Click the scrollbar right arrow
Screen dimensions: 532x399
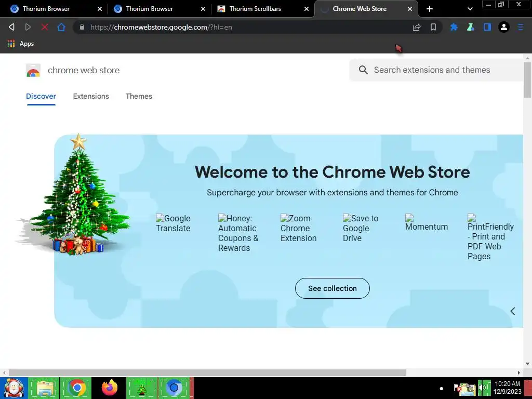point(519,373)
